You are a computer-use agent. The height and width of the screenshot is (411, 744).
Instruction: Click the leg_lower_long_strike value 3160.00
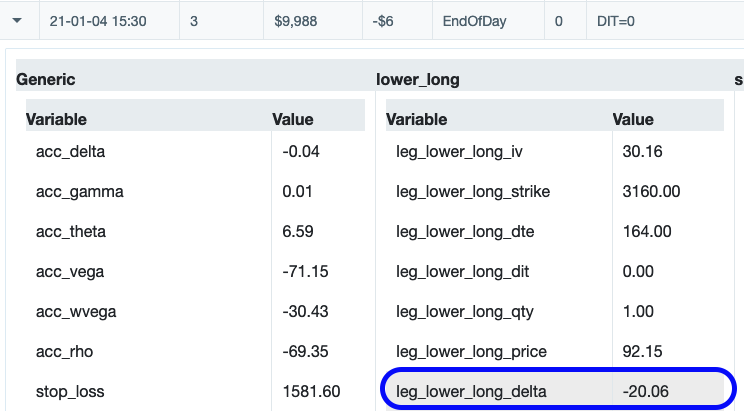[x=652, y=191]
